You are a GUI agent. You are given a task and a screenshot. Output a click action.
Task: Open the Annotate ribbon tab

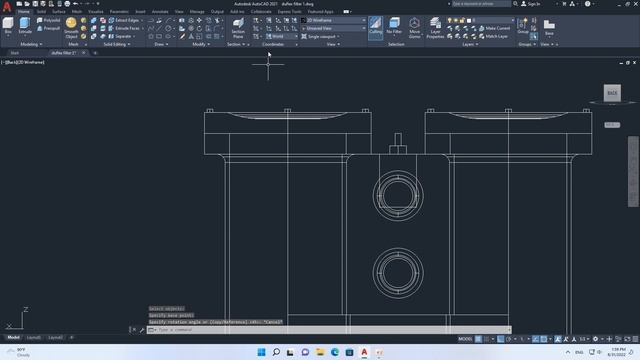point(160,12)
